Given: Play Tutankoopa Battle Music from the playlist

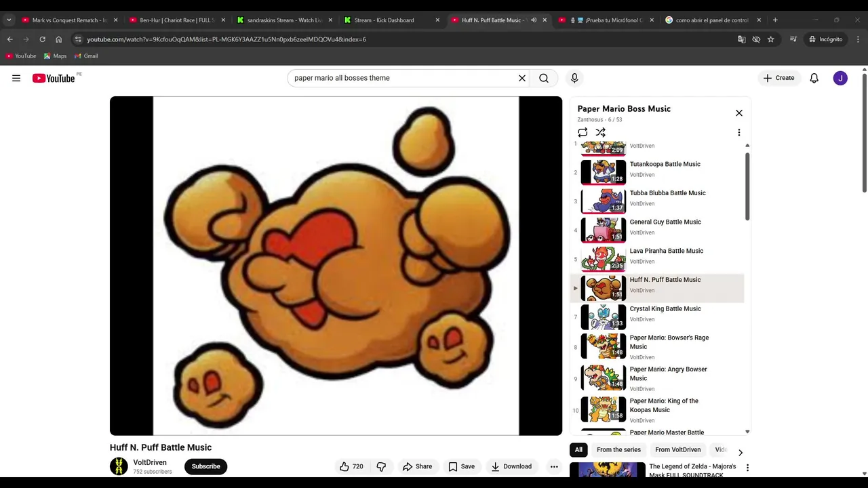Looking at the screenshot, I should coord(657,172).
